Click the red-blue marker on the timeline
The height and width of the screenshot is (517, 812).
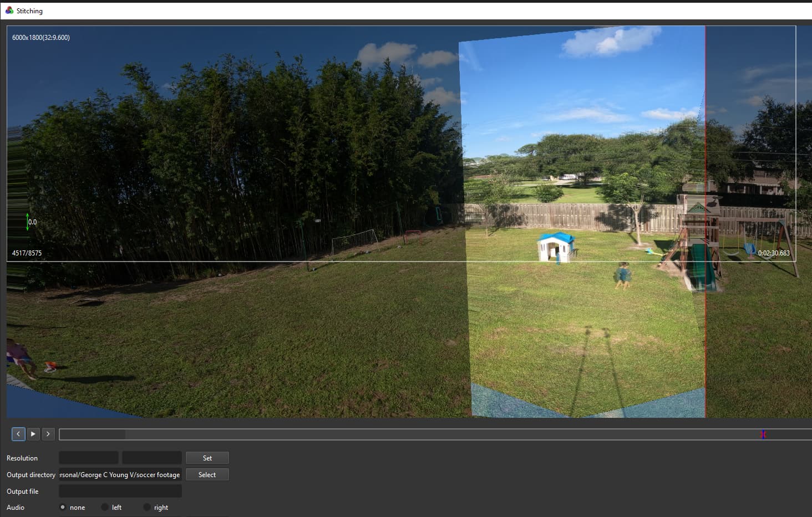point(763,434)
